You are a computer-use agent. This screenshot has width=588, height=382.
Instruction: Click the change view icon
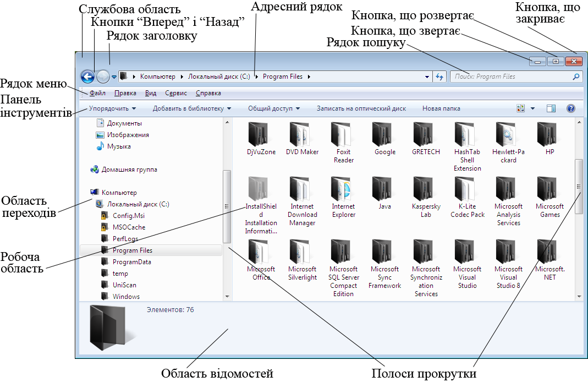(520, 108)
